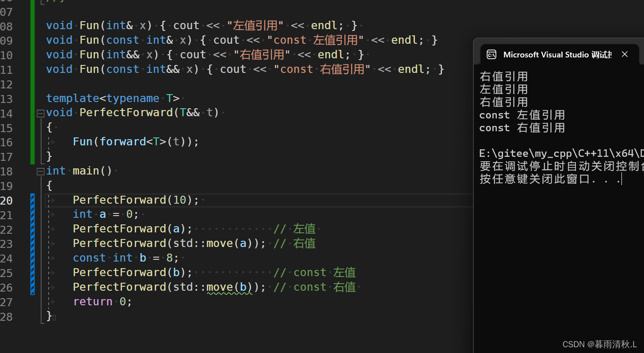Click the PerfectForward(b); statement
Screen dimensions: 644x353
[x=133, y=273]
